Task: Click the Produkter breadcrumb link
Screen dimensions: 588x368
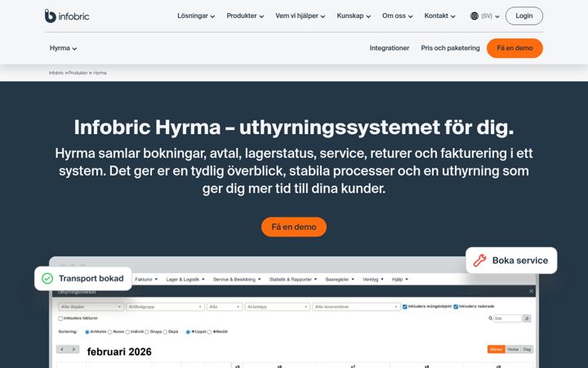Action: 78,73
